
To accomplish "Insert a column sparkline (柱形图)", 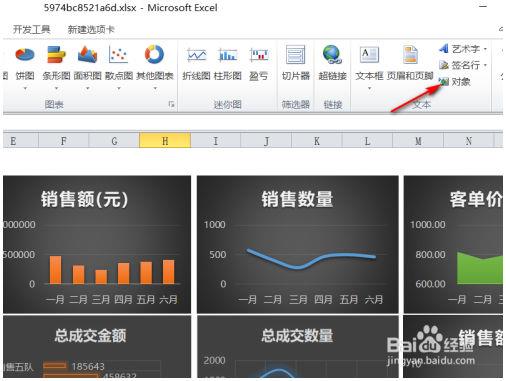I will click(x=228, y=63).
